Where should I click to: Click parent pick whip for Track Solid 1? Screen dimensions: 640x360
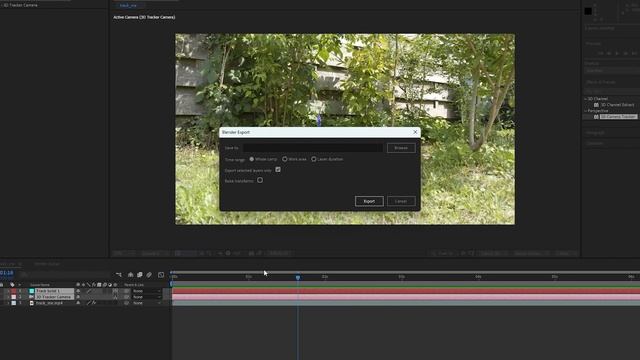click(127, 291)
